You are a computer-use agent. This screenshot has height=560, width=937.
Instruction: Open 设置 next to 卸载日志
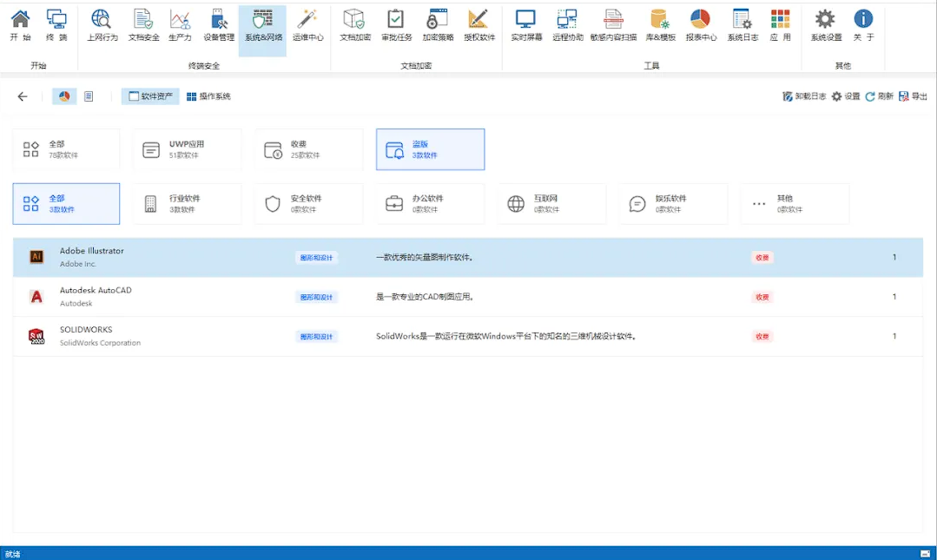tap(846, 96)
